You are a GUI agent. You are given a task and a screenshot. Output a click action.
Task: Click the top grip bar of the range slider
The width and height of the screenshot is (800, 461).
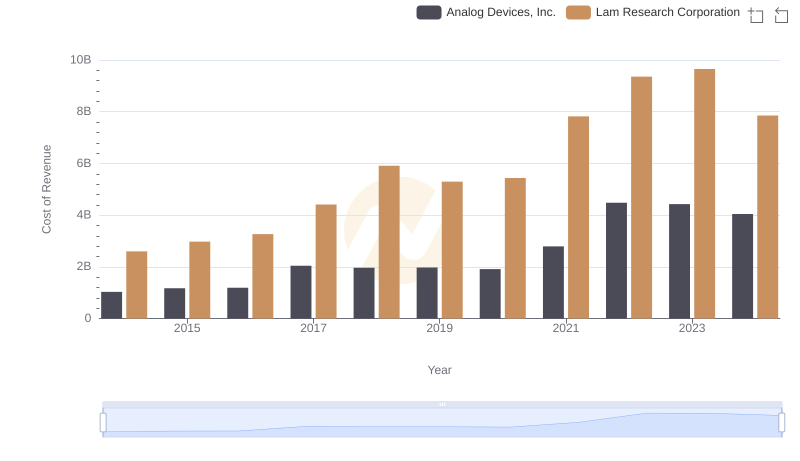[x=442, y=404]
